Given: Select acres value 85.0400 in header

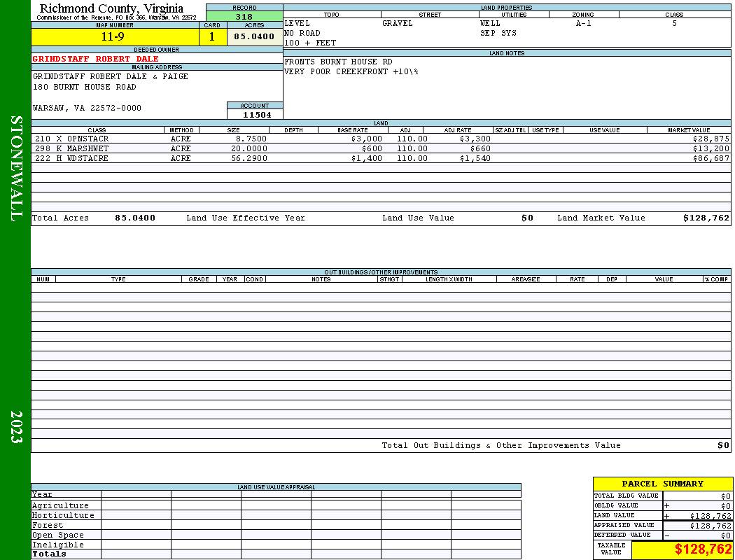Looking at the screenshot, I should [255, 37].
